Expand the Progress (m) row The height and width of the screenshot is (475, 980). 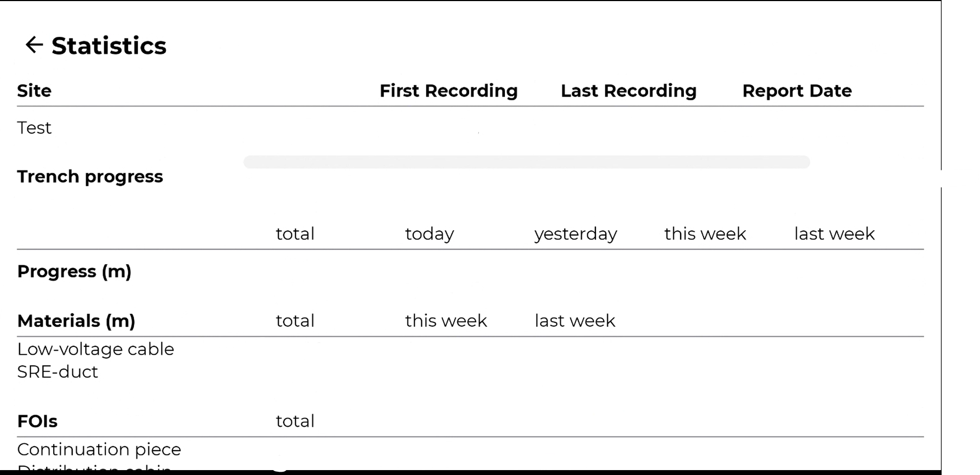[74, 271]
